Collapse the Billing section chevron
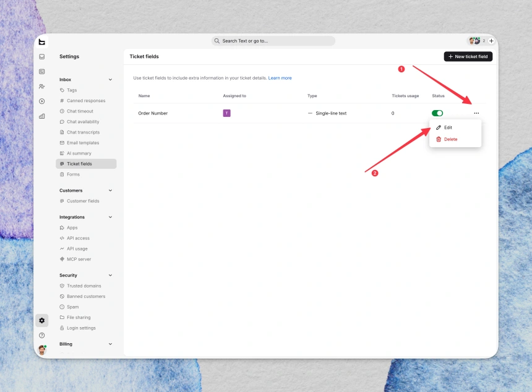Image resolution: width=532 pixels, height=392 pixels. click(x=110, y=344)
